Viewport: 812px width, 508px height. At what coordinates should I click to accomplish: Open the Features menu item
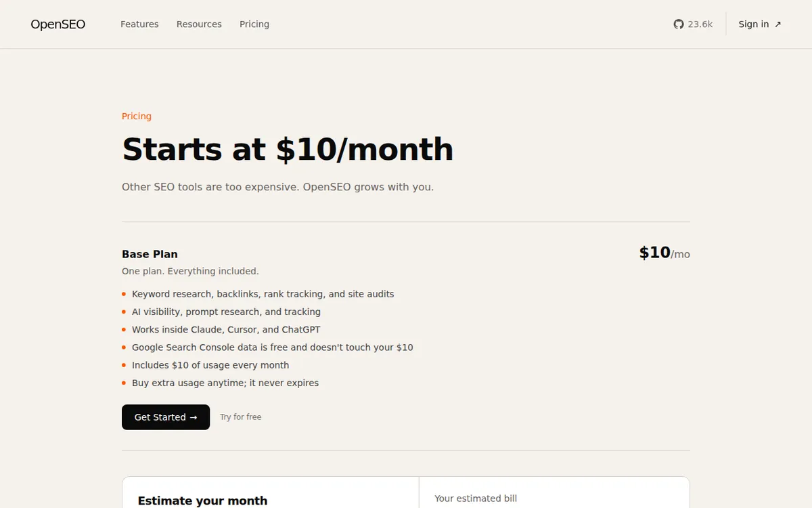[x=139, y=24]
